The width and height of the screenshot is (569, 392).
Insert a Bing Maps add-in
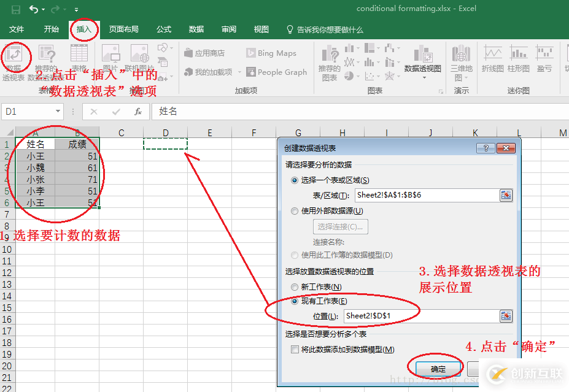click(271, 53)
